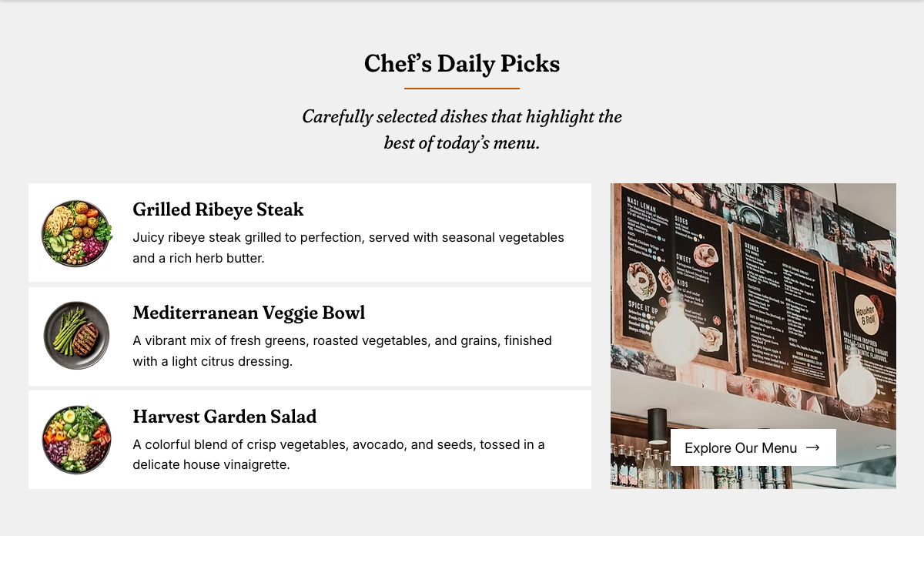Screen dimensions: 924x576
Task: Click the Nasi Lemak chalkboard in photo
Action: coord(673,270)
